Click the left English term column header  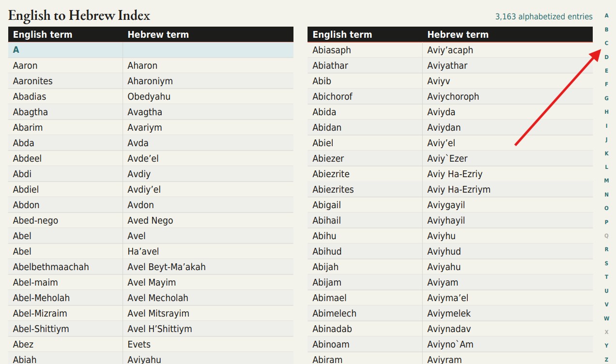pyautogui.click(x=43, y=34)
